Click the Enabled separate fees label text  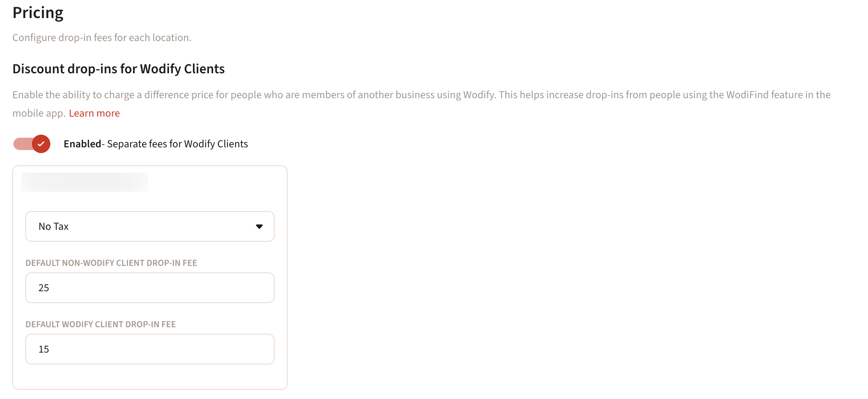point(177,144)
